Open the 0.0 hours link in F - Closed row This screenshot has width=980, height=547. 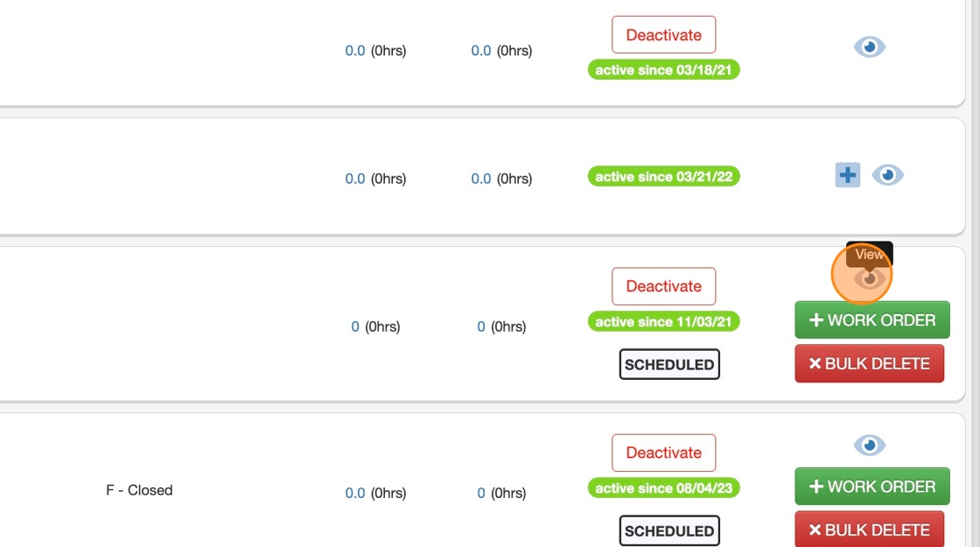point(354,494)
